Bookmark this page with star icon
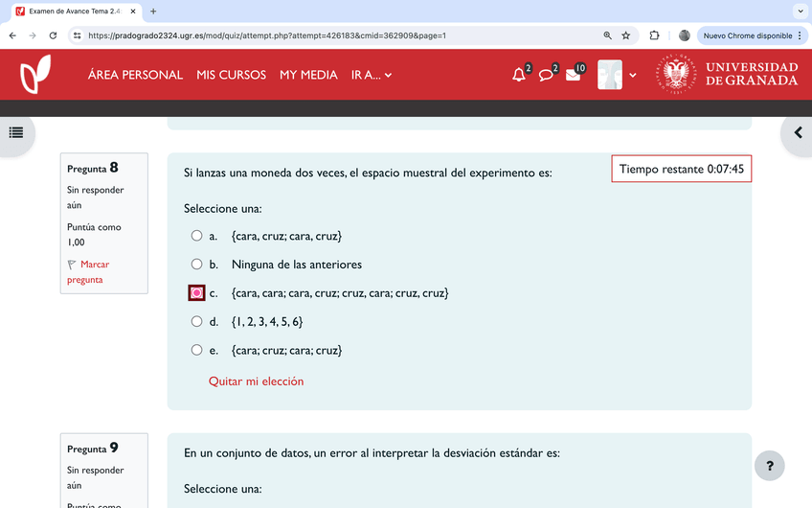Screen dimensions: 812x508 626,35
